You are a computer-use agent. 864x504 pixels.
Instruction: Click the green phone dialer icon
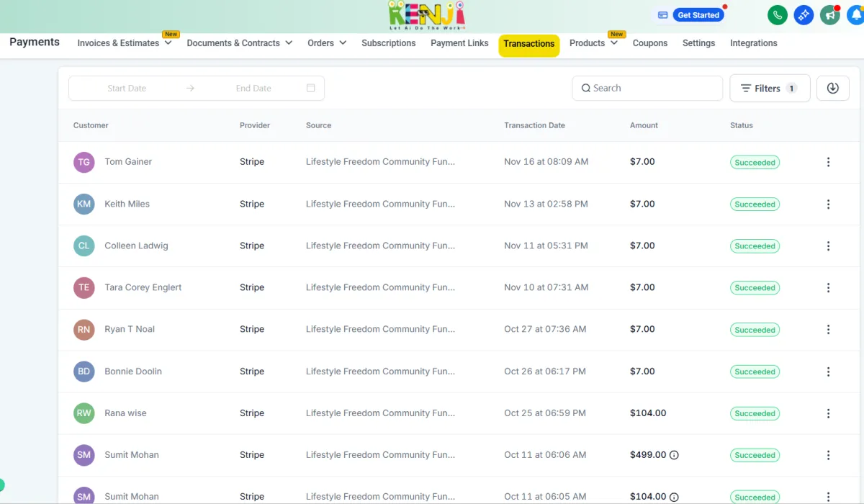click(x=778, y=14)
